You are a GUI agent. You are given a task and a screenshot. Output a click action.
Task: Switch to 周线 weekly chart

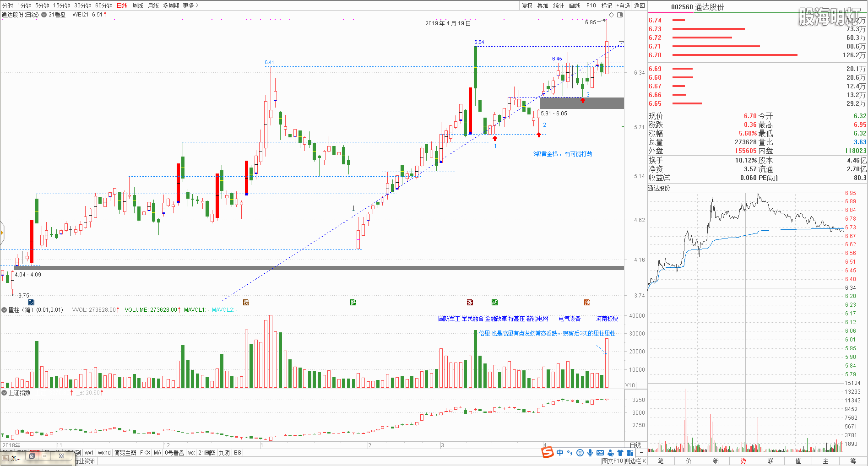pyautogui.click(x=138, y=5)
